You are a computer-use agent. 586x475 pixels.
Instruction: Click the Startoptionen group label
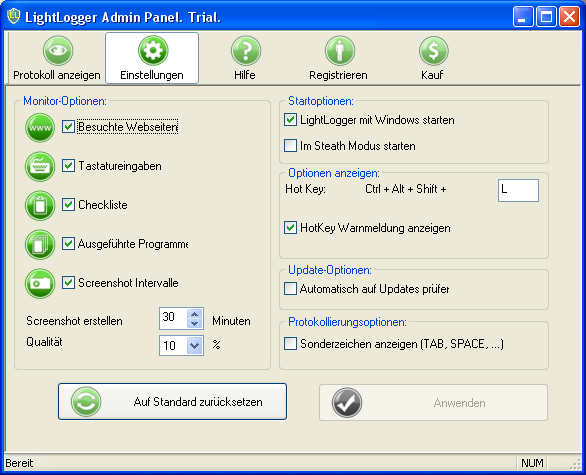(x=321, y=101)
